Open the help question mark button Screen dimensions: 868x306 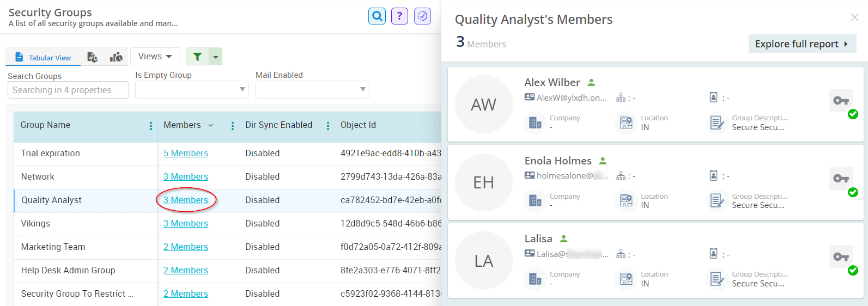[399, 16]
